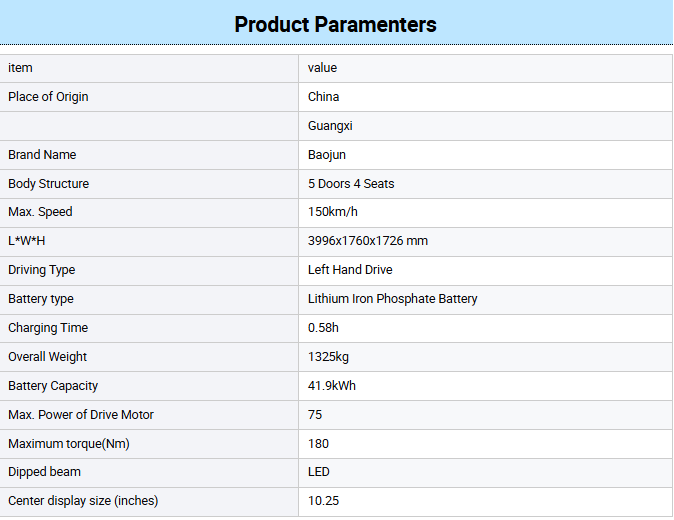Select the LED dipped beam value
The image size is (674, 520).
319,472
